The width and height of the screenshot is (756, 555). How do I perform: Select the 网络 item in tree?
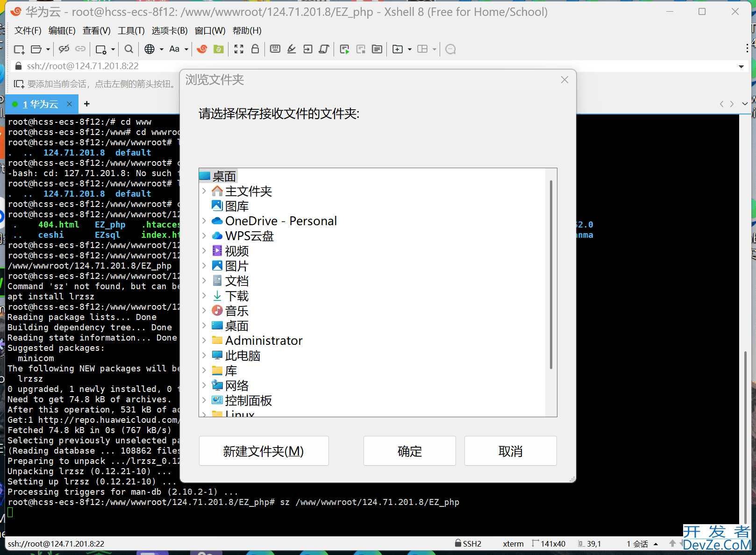pyautogui.click(x=230, y=385)
